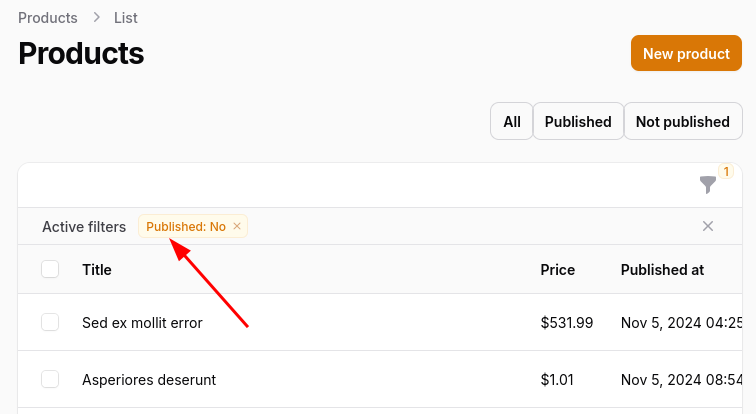This screenshot has height=414, width=756.
Task: Go to the Products breadcrumb link
Action: click(x=48, y=18)
